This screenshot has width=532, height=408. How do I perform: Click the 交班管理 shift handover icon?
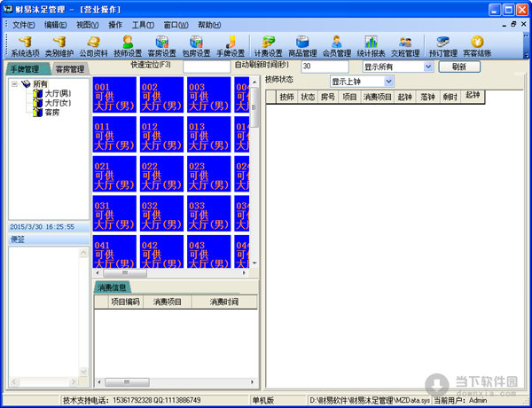405,45
